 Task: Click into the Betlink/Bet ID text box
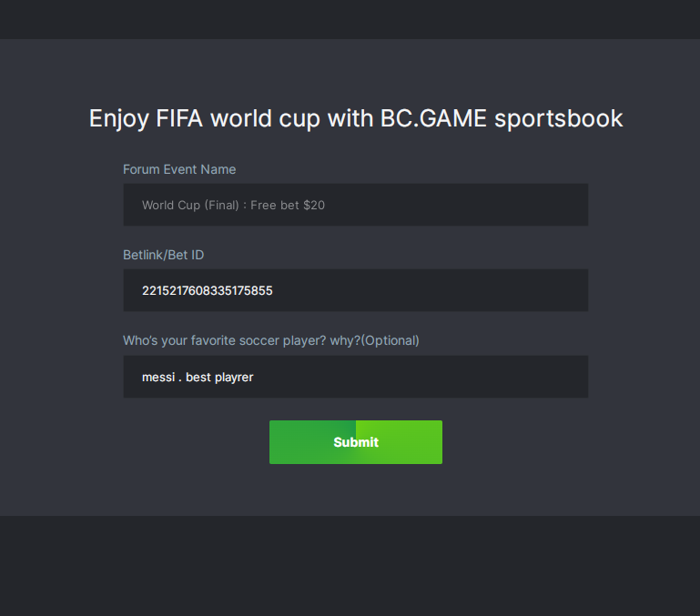coord(355,290)
